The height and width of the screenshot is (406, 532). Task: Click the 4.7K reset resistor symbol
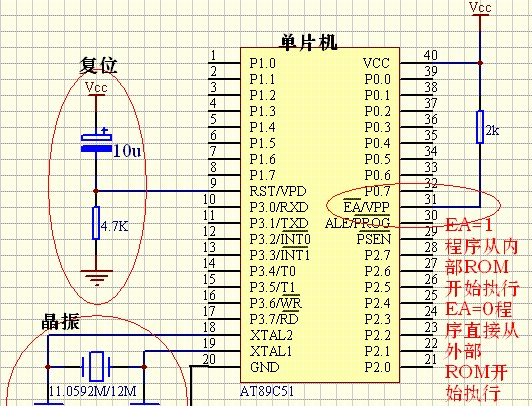coord(96,223)
